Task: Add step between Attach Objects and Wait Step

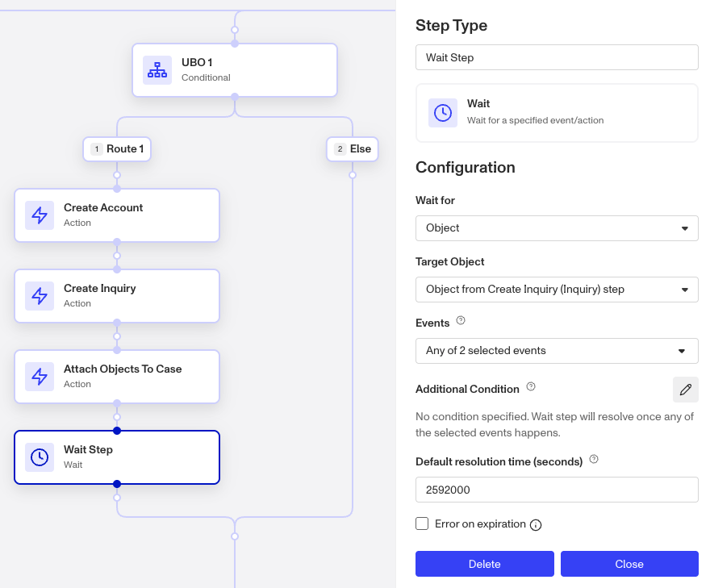Action: coord(117,417)
